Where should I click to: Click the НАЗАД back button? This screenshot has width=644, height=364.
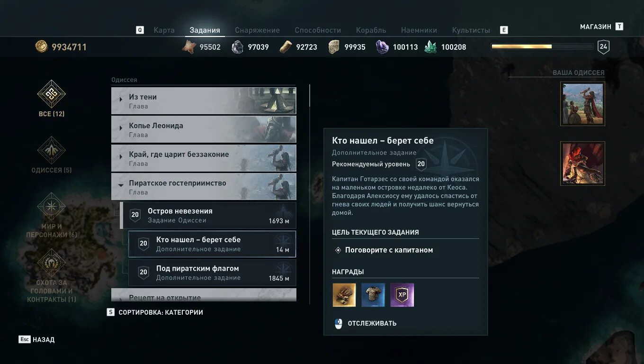click(37, 339)
